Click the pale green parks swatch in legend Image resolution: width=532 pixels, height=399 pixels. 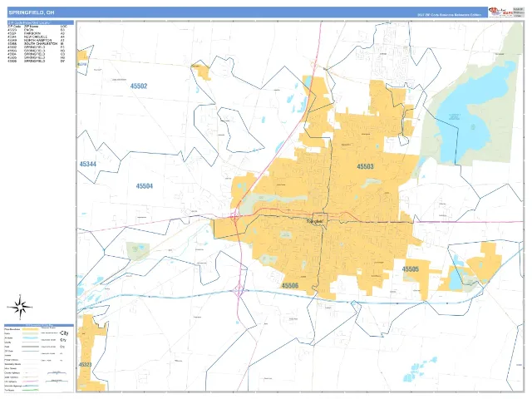(30, 333)
